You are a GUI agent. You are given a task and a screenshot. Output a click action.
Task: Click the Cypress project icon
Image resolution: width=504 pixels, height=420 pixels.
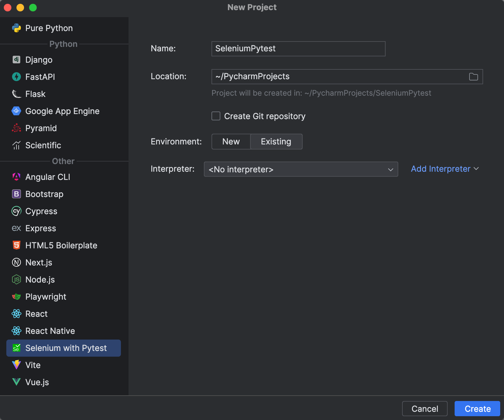[16, 211]
